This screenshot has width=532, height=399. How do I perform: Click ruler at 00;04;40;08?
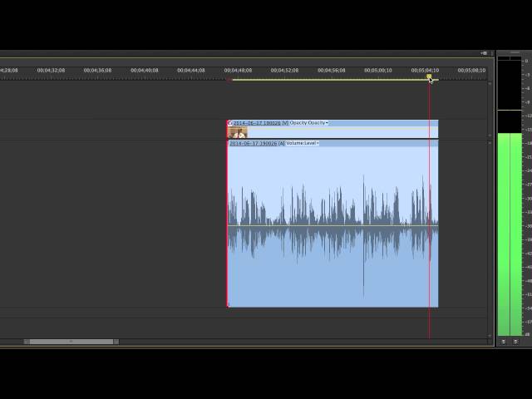pos(144,71)
